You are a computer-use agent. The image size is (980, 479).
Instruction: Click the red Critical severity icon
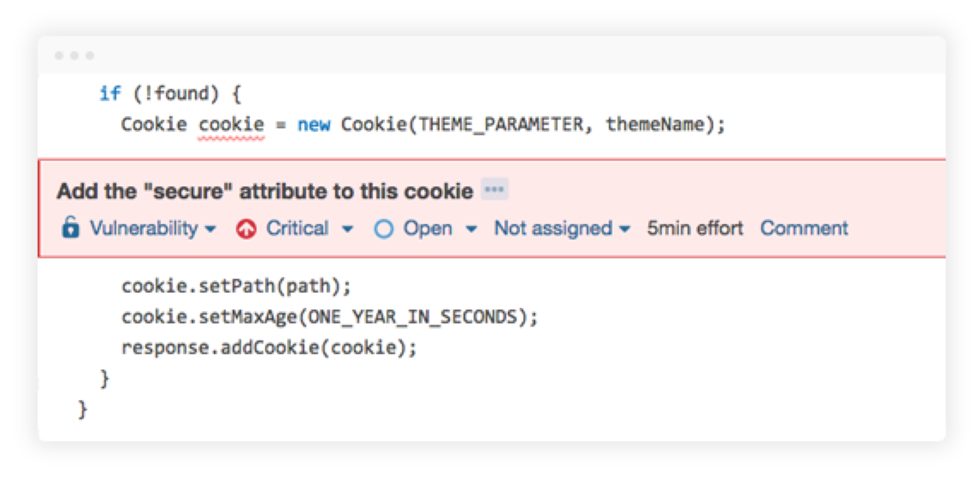click(x=246, y=229)
